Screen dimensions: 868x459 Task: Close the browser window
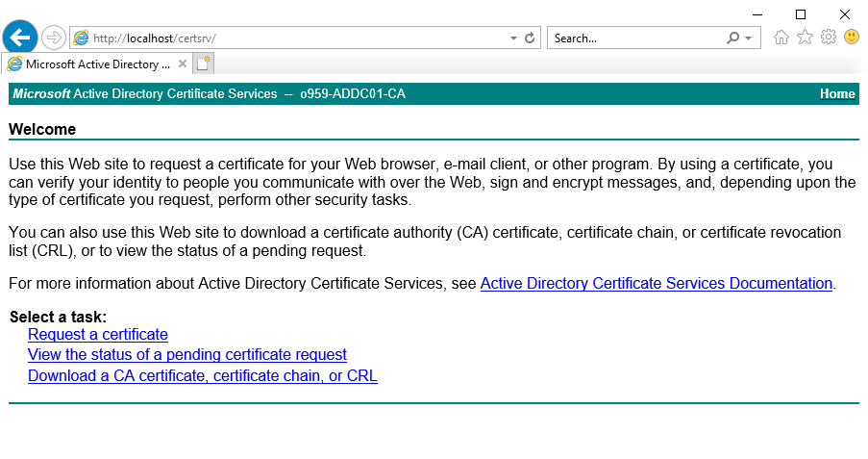pyautogui.click(x=845, y=14)
